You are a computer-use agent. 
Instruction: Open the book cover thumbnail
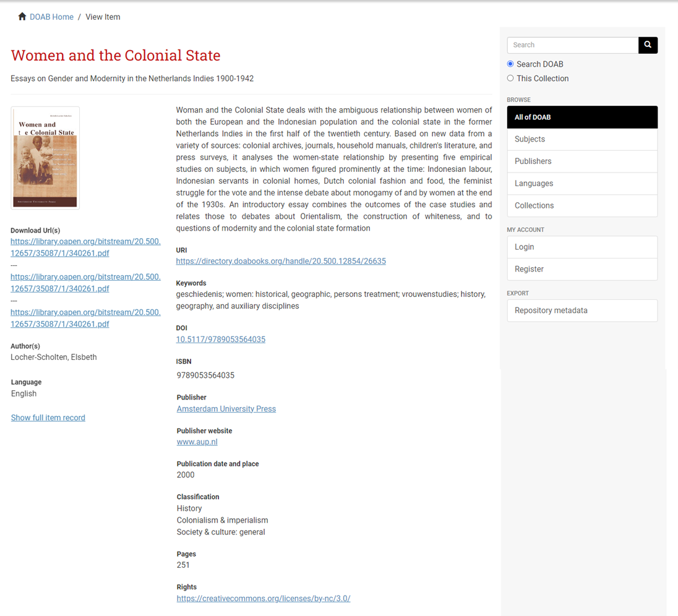pyautogui.click(x=45, y=158)
